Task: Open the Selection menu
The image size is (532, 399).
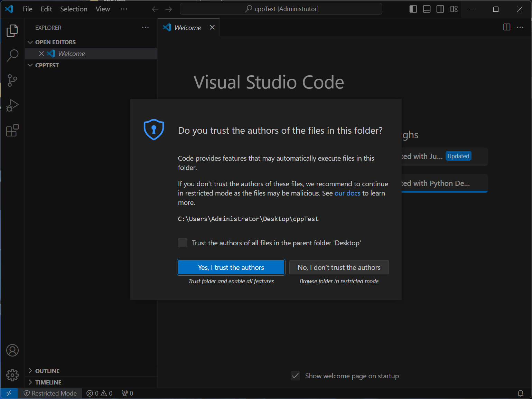Action: tap(74, 9)
